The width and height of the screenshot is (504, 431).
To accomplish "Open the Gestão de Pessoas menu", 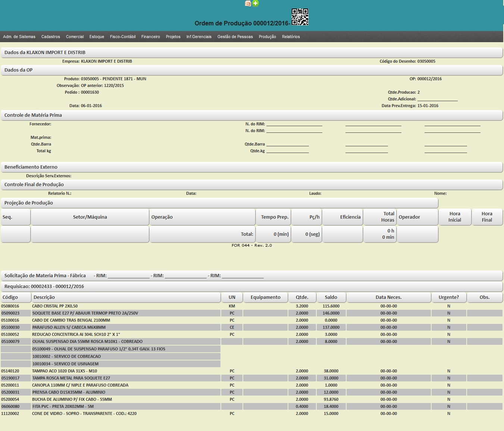I will tap(235, 37).
